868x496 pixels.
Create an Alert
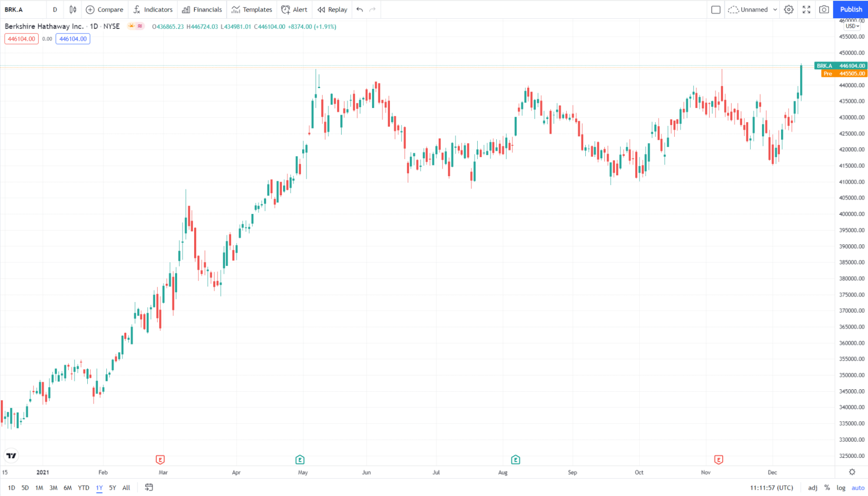click(294, 10)
